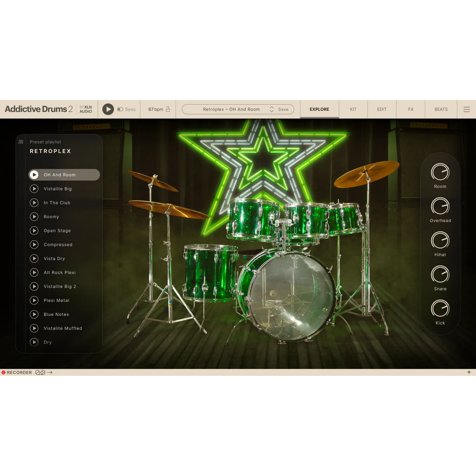Viewport: 476px width, 476px height.
Task: Play the OH And Room preset
Action: 34,175
